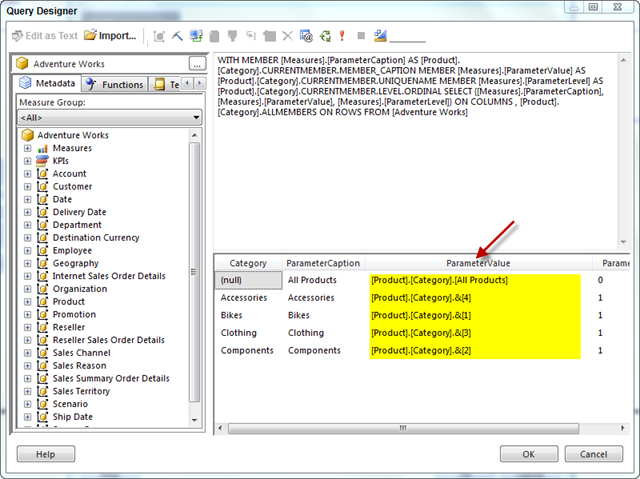The height and width of the screenshot is (479, 640).
Task: Click the Reseller dimension icon
Action: [x=42, y=327]
